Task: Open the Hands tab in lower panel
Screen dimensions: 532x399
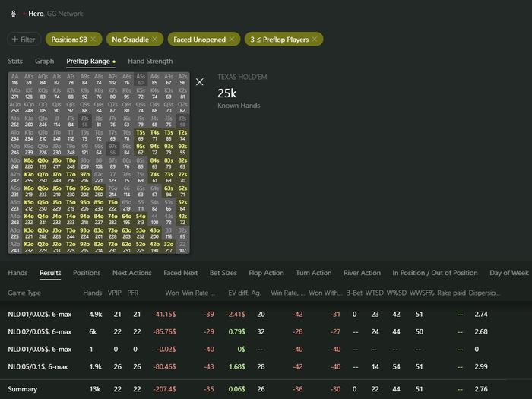Action: click(17, 273)
